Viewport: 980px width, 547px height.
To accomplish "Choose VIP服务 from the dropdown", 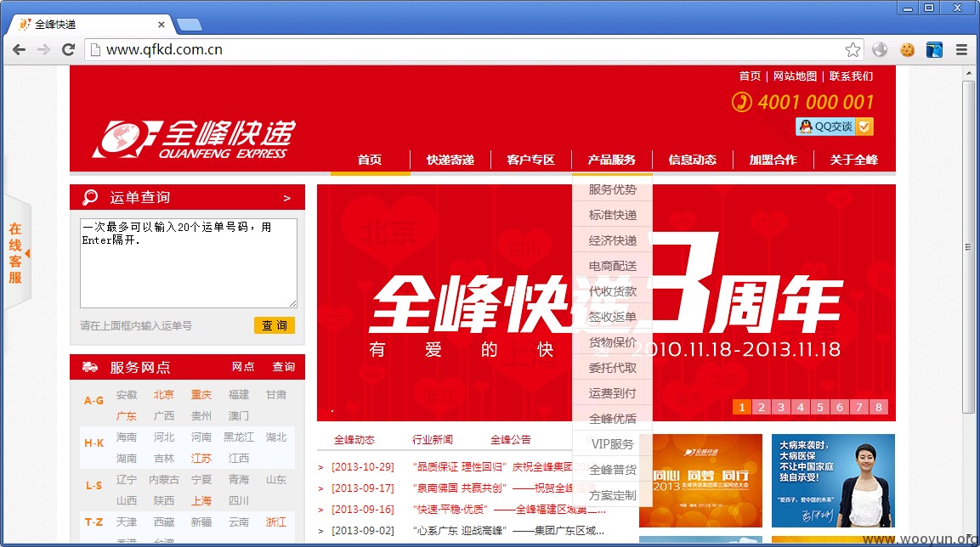I will coord(613,444).
